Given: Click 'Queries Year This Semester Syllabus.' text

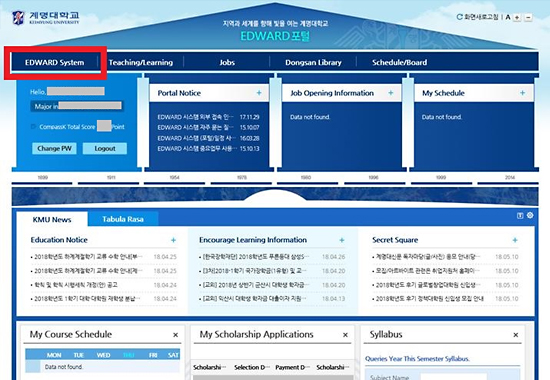Looking at the screenshot, I should tap(417, 359).
